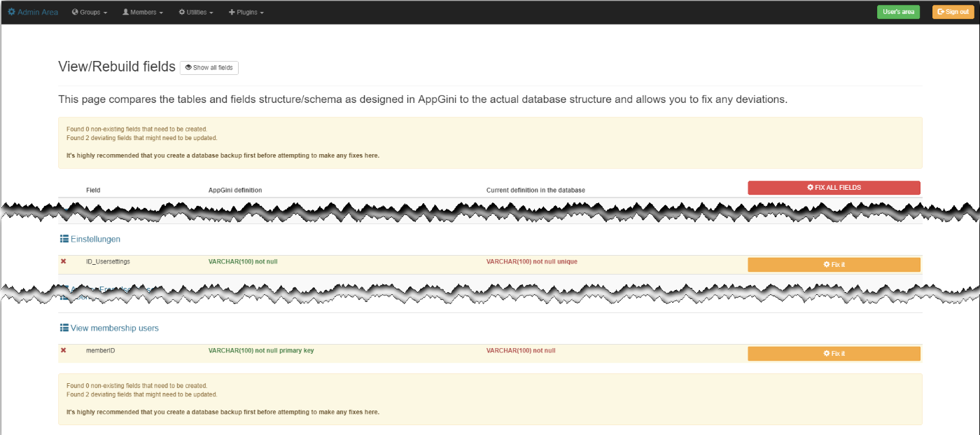Expand the Utilities dropdown menu
This screenshot has width=980, height=435.
pos(196,12)
